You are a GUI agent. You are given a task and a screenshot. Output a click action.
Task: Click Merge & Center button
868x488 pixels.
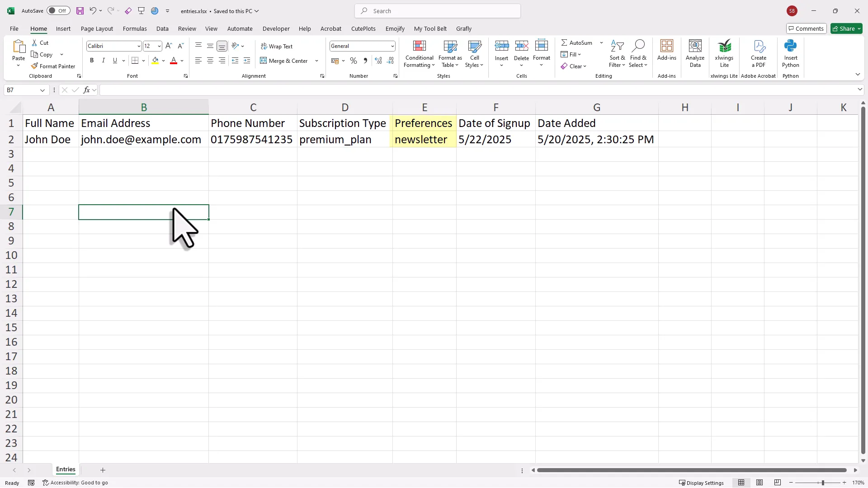284,61
